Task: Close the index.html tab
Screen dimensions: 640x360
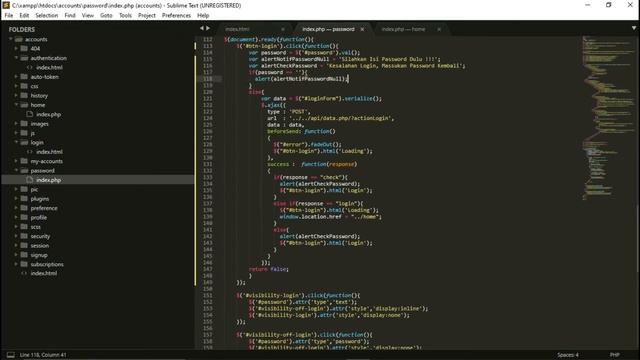Action: [x=283, y=29]
